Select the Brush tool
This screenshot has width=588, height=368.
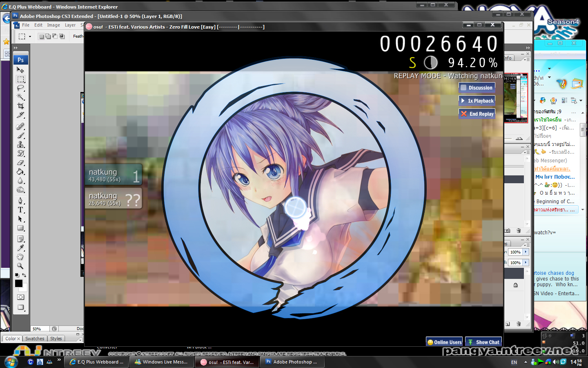coord(20,135)
